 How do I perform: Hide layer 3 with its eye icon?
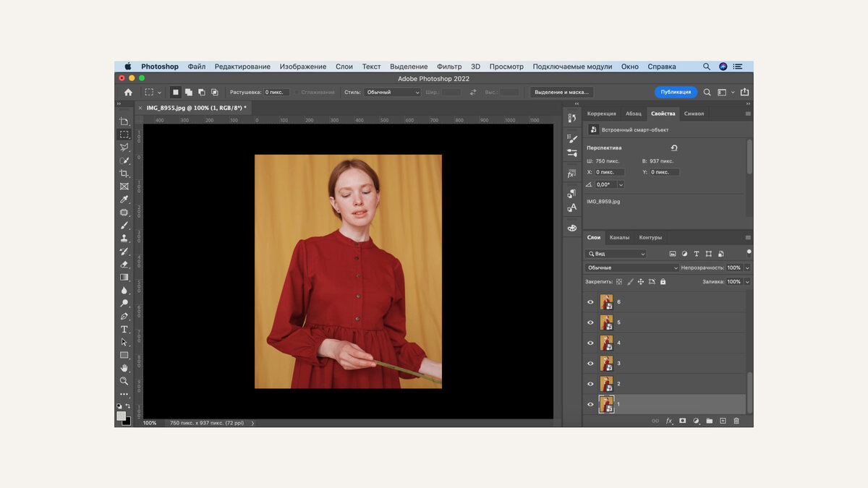tap(590, 364)
